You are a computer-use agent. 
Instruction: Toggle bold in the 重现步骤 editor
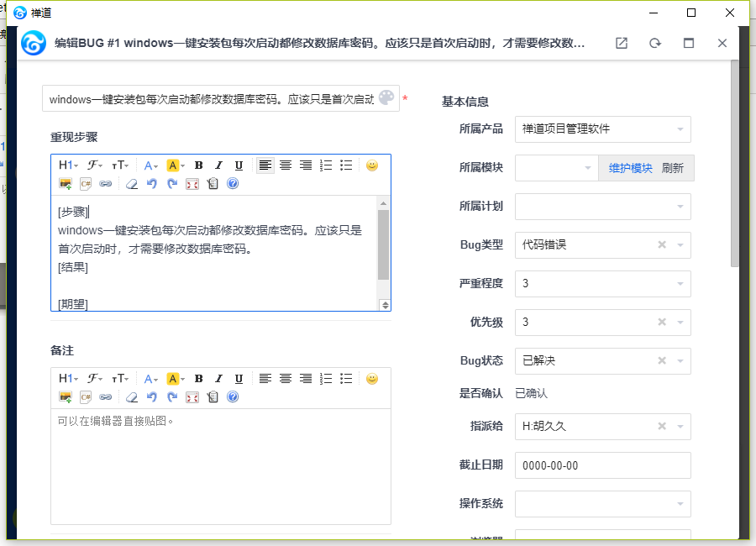(x=199, y=165)
